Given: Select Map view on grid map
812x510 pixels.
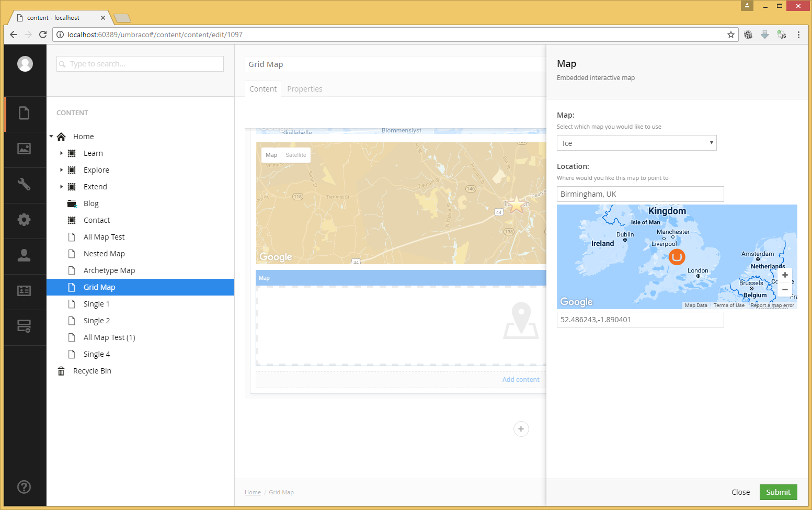Looking at the screenshot, I should pyautogui.click(x=271, y=155).
